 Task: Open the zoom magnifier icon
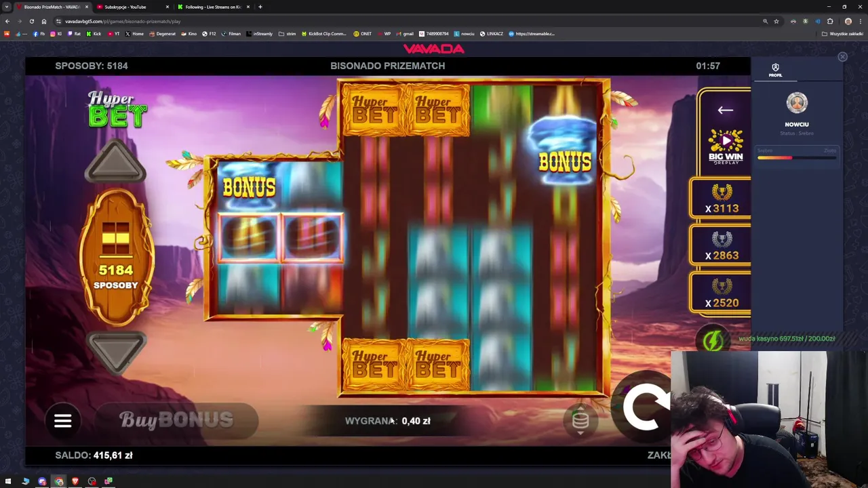click(x=765, y=21)
